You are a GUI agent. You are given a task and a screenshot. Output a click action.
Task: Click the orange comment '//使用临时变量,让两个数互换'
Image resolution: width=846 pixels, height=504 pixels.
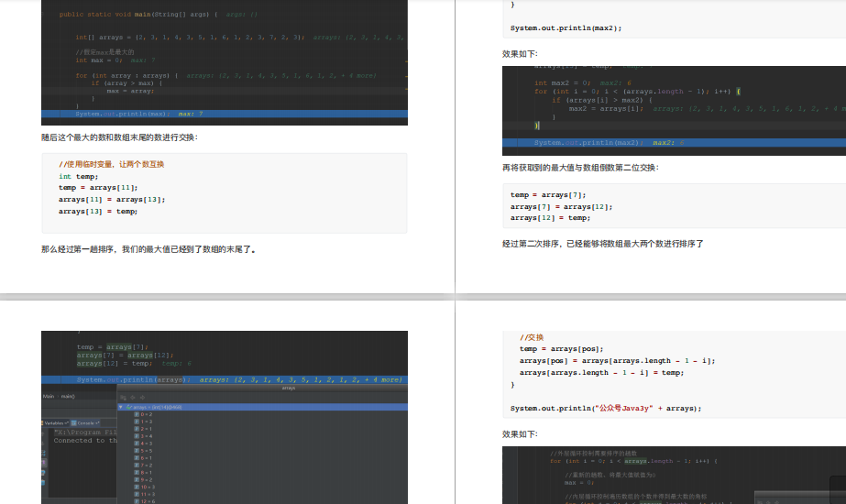point(111,164)
